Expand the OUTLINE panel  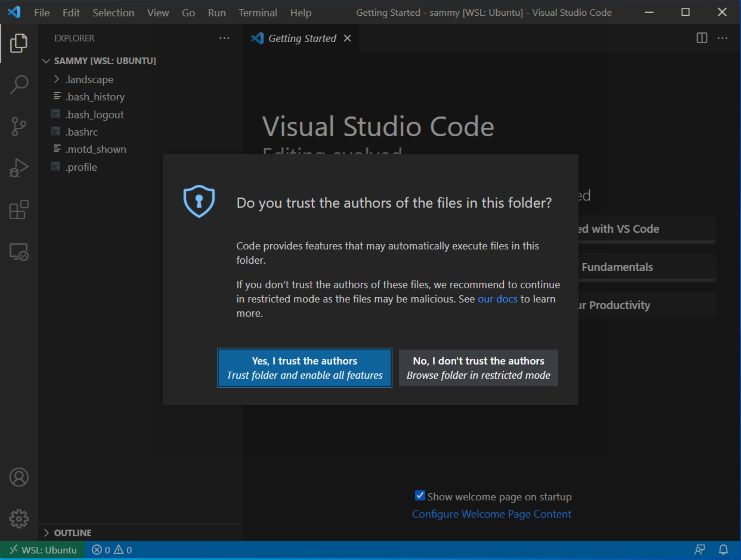point(72,532)
